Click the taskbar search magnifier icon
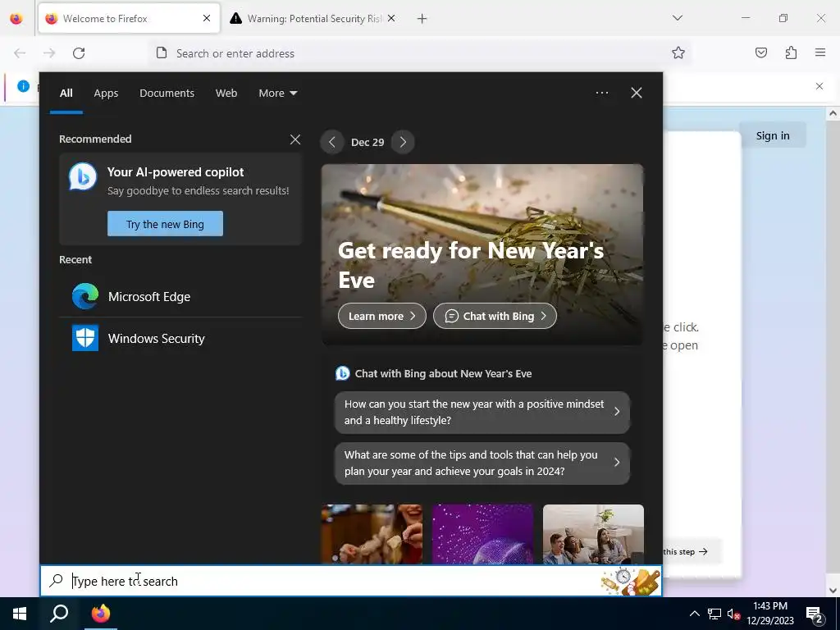 [59, 614]
